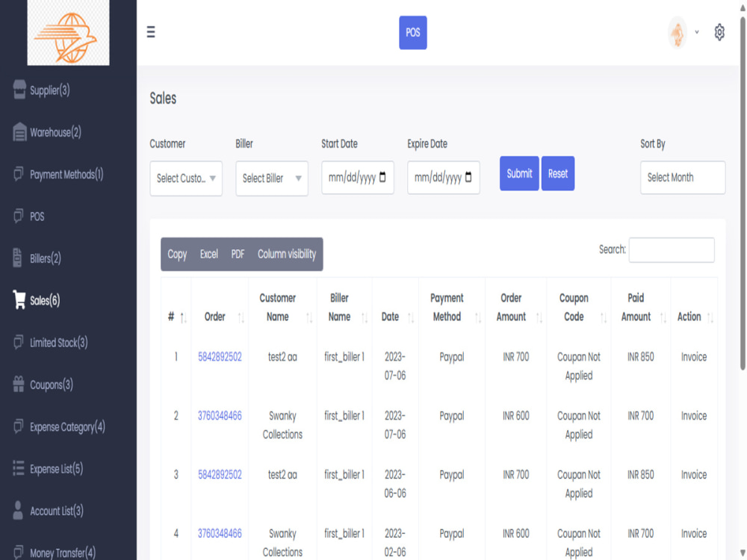This screenshot has height=560, width=747.
Task: Click Invoice in row 2
Action: click(694, 416)
